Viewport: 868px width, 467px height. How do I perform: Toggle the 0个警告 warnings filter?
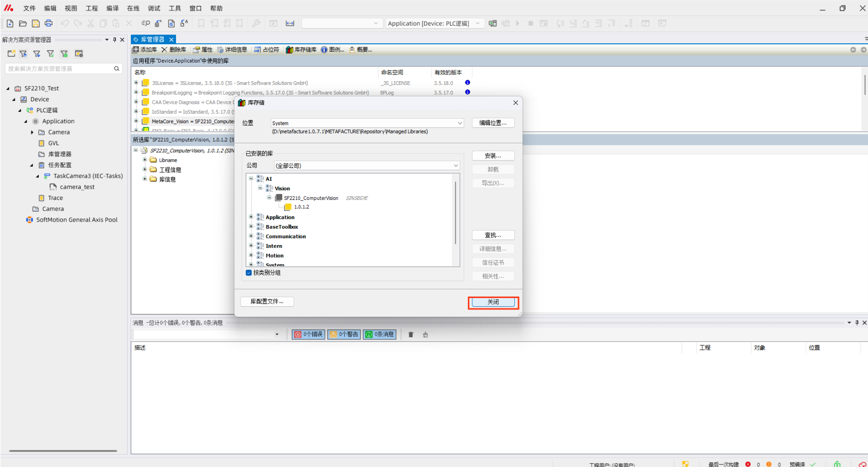pyautogui.click(x=344, y=335)
